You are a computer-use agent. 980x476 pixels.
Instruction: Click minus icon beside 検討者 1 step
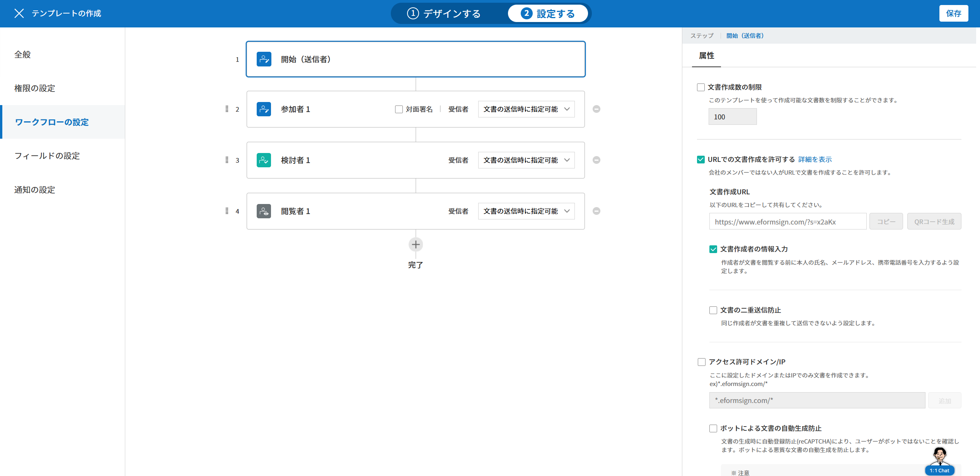pos(597,160)
